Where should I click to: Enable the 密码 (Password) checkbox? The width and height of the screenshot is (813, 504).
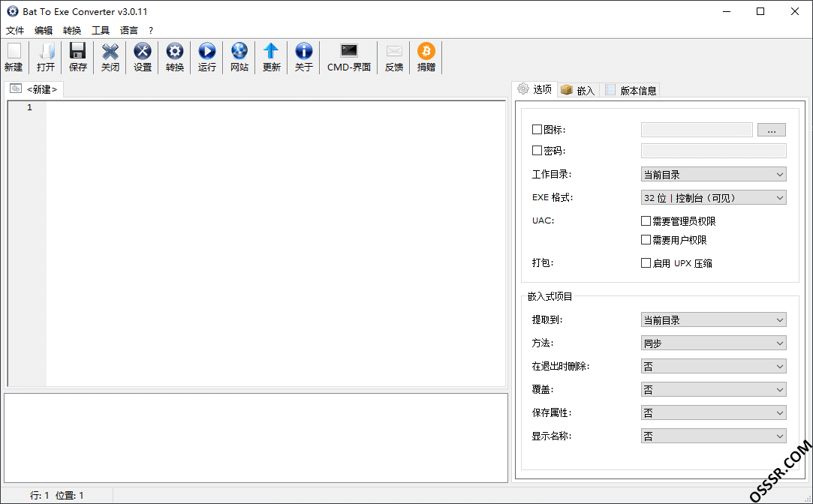(537, 151)
